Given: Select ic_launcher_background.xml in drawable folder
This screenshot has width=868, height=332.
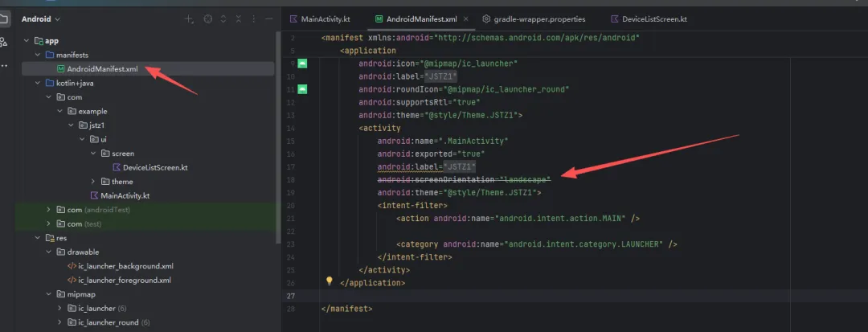Looking at the screenshot, I should pyautogui.click(x=121, y=266).
